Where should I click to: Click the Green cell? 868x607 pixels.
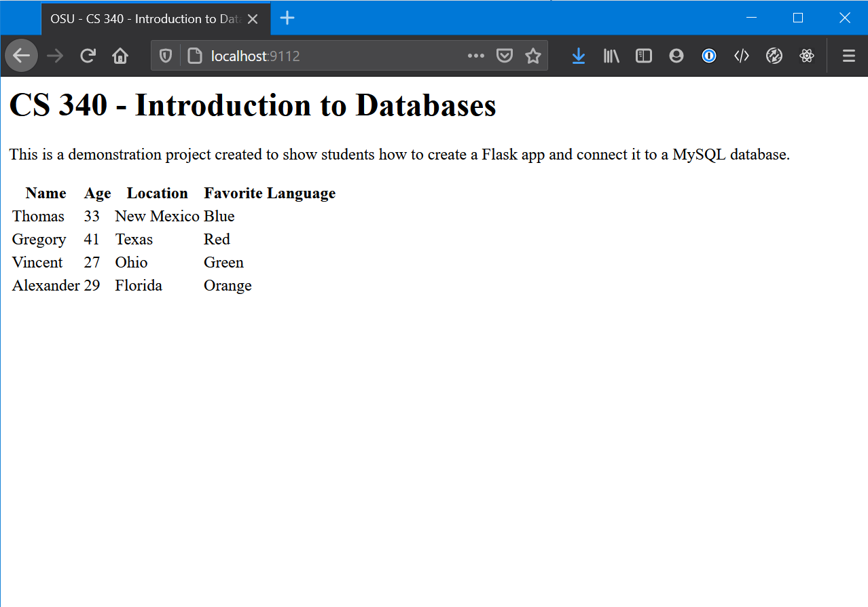tap(223, 262)
